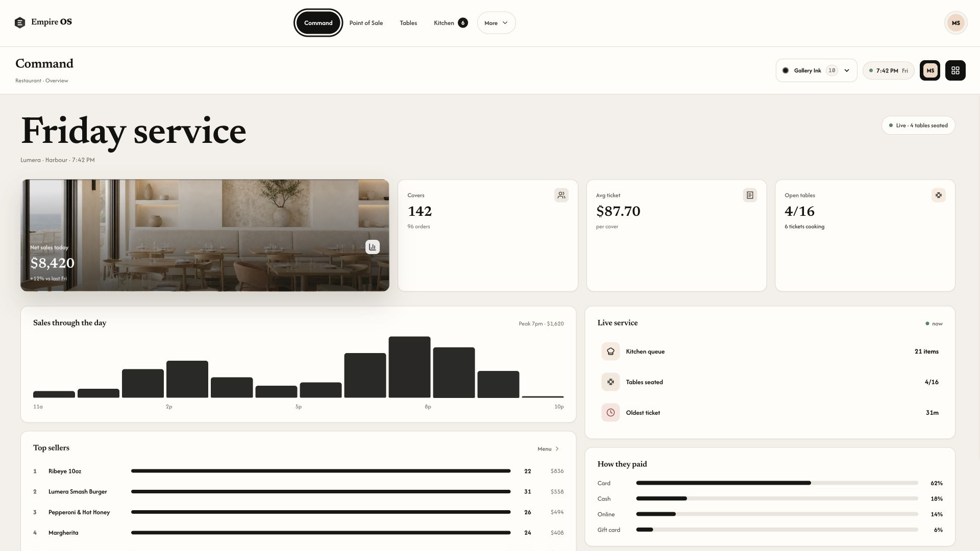Click the Kitchen badge showing 6

point(463,23)
